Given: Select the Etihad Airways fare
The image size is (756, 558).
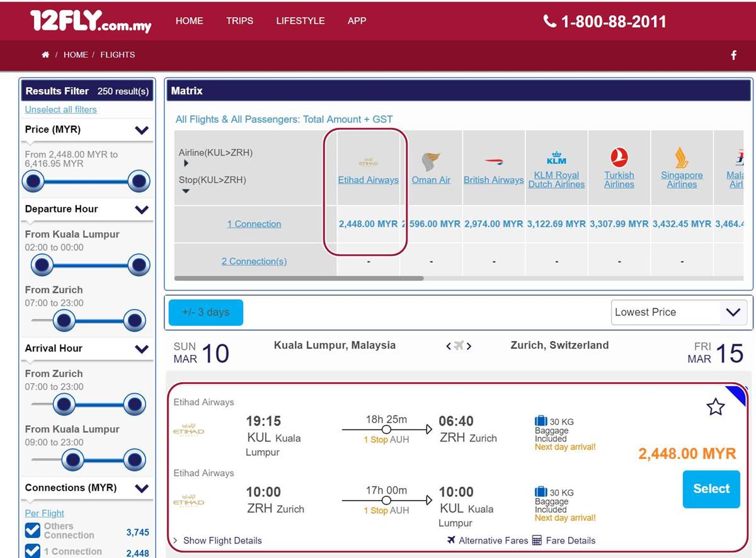Looking at the screenshot, I should (x=711, y=489).
